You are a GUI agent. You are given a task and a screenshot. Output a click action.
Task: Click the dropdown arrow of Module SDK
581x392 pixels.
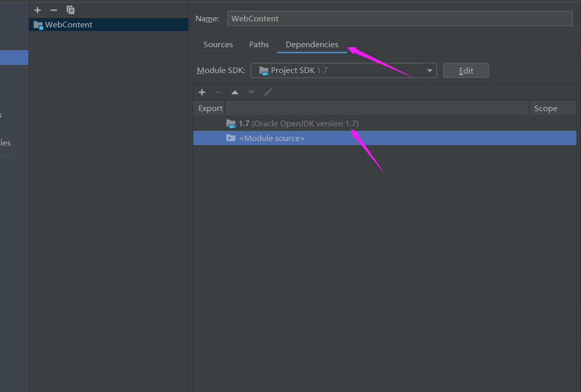429,70
